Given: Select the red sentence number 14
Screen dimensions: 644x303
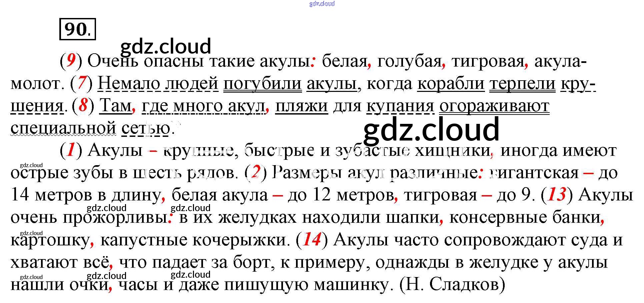Looking at the screenshot, I should (312, 239).
